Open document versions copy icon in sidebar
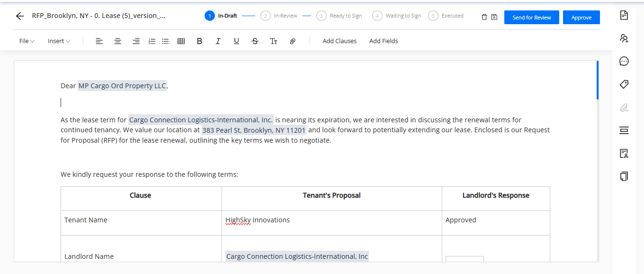644x274 pixels. [624, 176]
